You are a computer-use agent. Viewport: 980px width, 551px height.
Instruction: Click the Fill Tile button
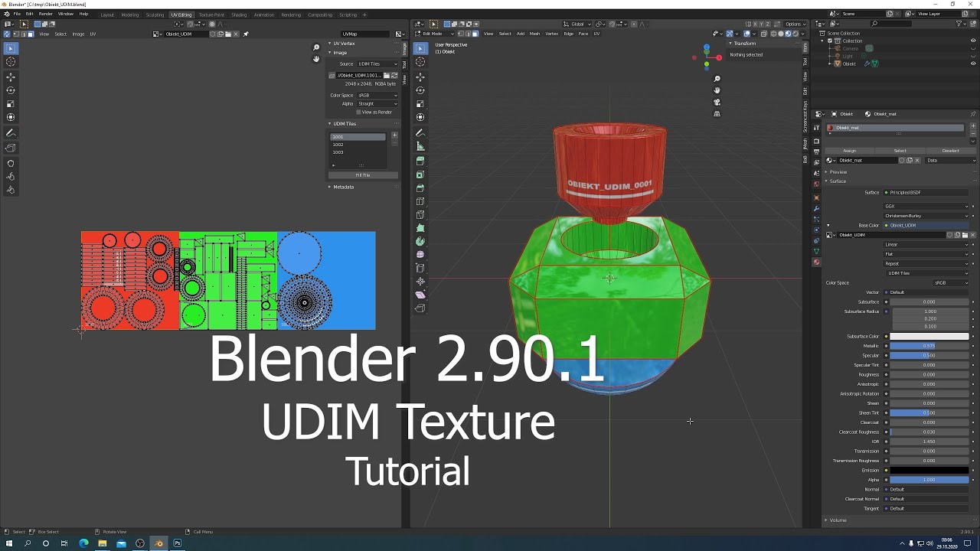click(x=363, y=175)
